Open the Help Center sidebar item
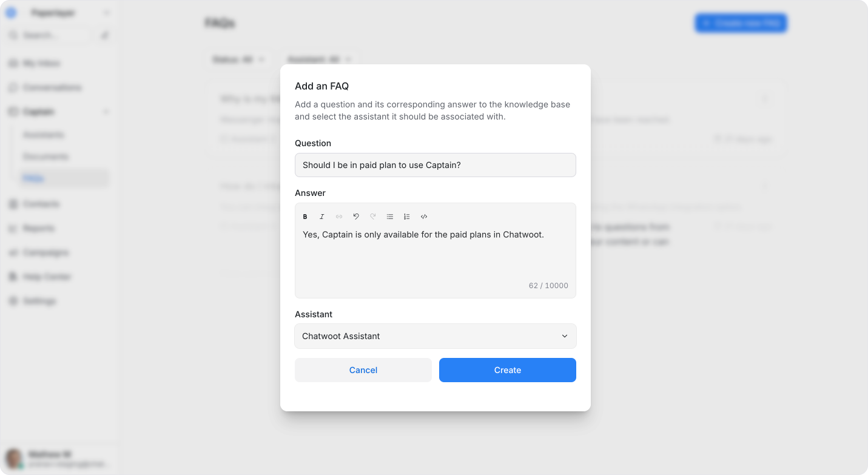The height and width of the screenshot is (475, 868). coord(47,277)
